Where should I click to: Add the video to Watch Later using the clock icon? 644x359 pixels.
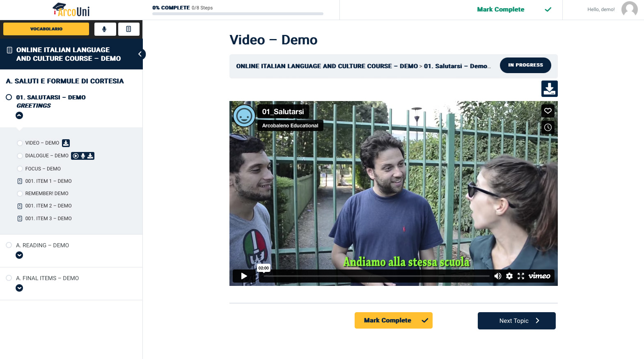(x=548, y=127)
